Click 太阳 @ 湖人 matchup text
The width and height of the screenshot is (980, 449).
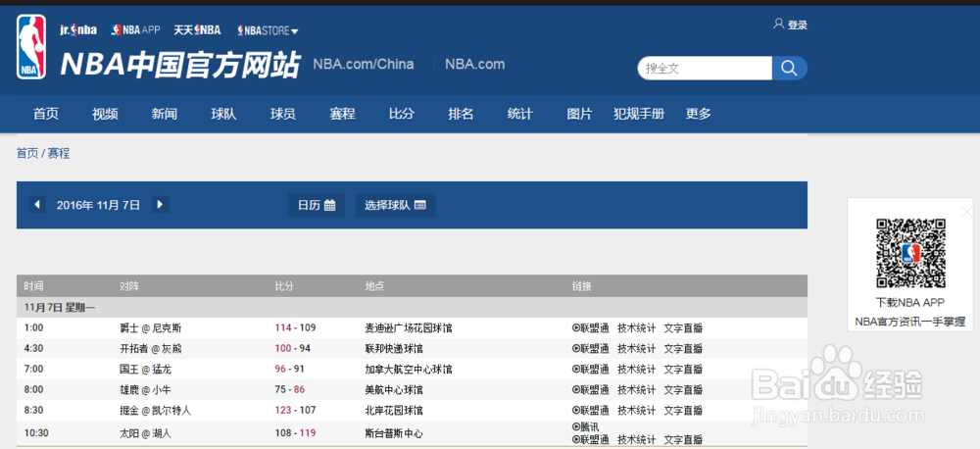(146, 433)
